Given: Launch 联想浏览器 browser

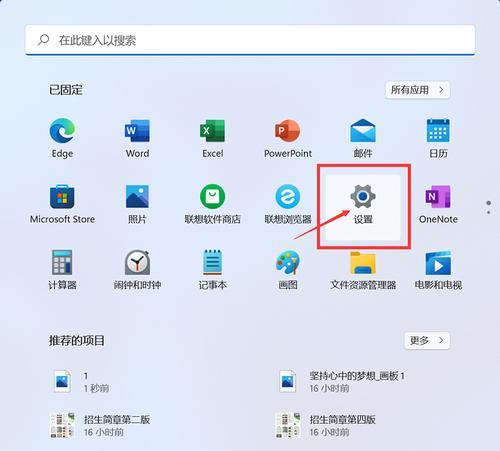Looking at the screenshot, I should tap(288, 204).
